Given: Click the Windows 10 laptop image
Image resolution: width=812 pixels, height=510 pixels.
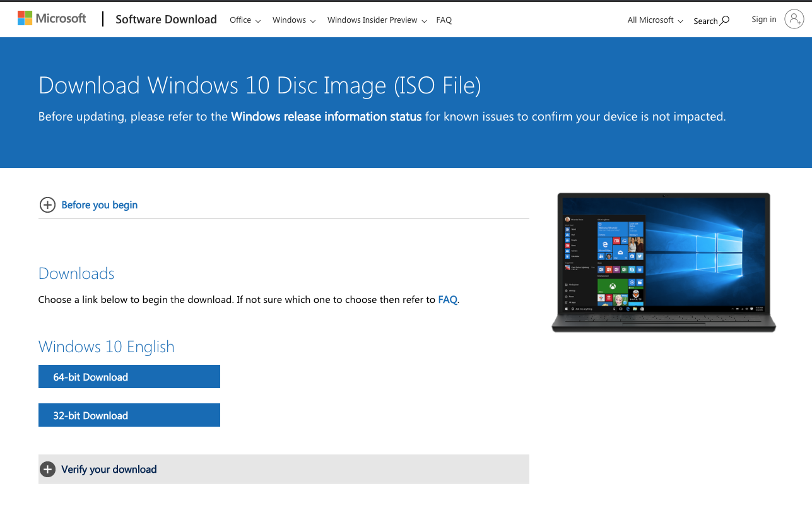Looking at the screenshot, I should [664, 263].
